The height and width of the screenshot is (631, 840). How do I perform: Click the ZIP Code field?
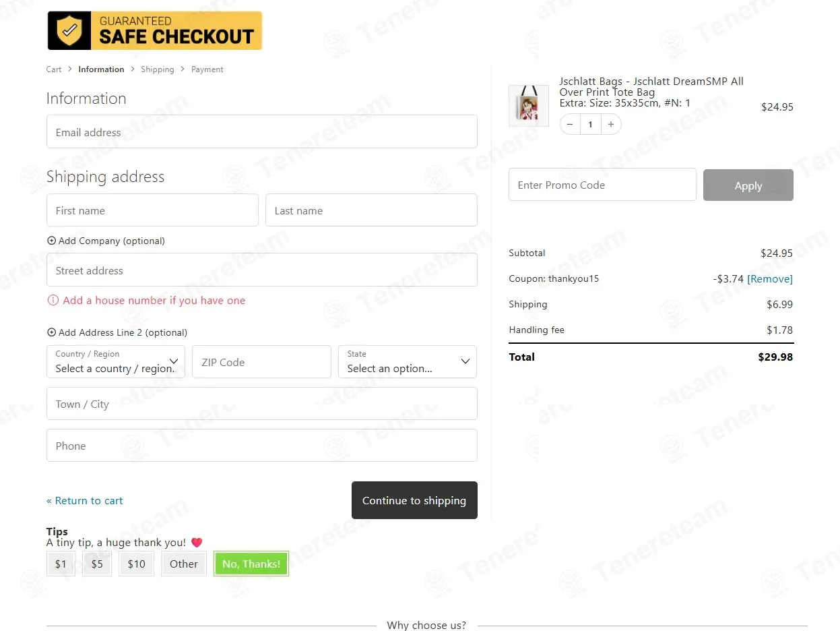[x=261, y=362]
